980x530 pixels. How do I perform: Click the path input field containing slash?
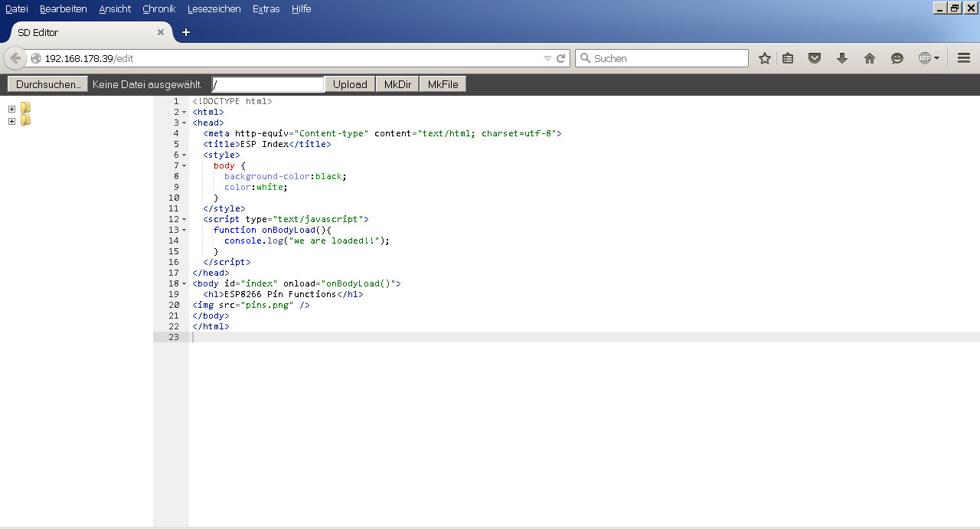coord(268,84)
